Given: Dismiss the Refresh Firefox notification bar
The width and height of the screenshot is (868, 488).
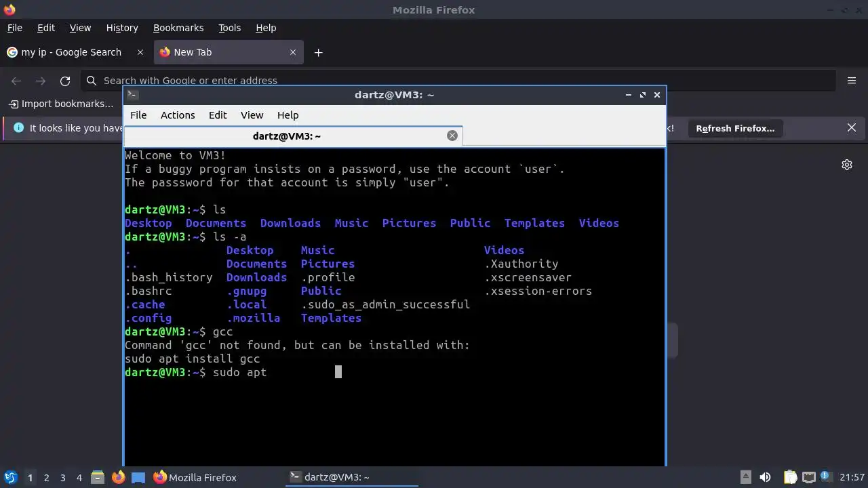Looking at the screenshot, I should click(852, 127).
